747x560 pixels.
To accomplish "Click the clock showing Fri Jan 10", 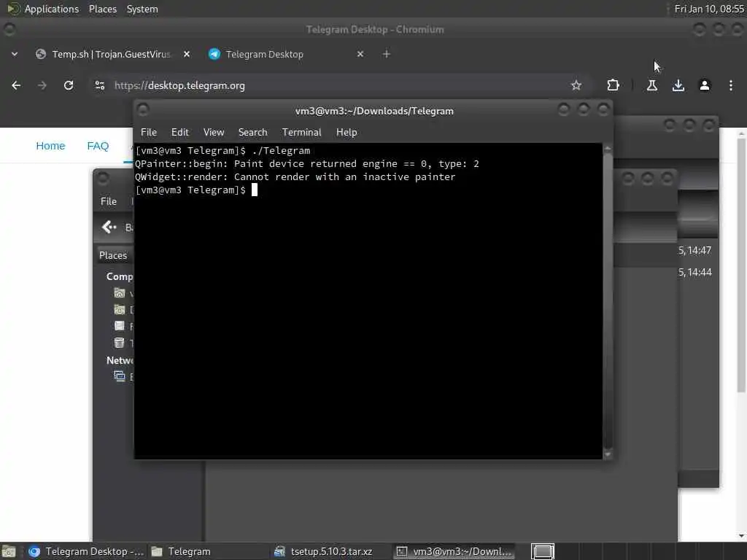I will pos(709,9).
